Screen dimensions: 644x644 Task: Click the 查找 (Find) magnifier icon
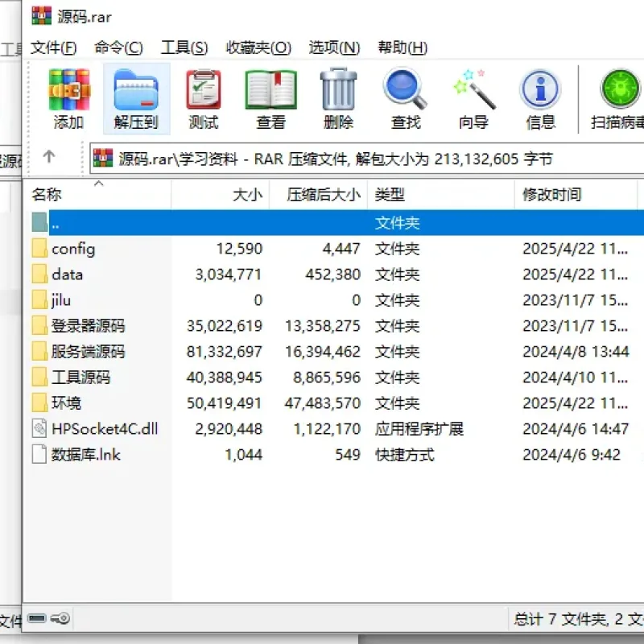[406, 89]
